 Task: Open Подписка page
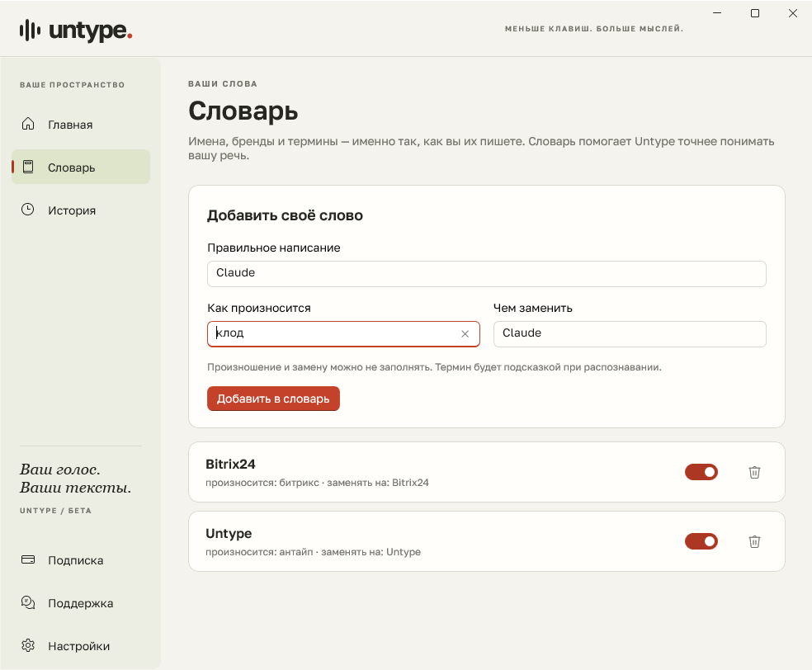pyautogui.click(x=81, y=560)
